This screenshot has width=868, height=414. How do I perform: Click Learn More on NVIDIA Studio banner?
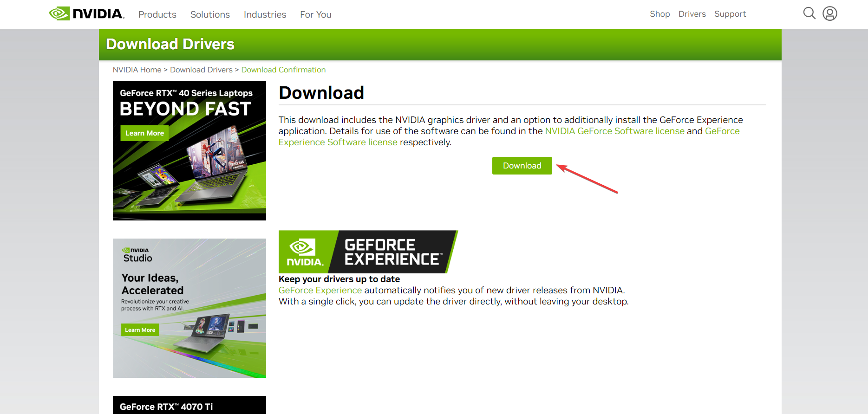click(x=140, y=330)
